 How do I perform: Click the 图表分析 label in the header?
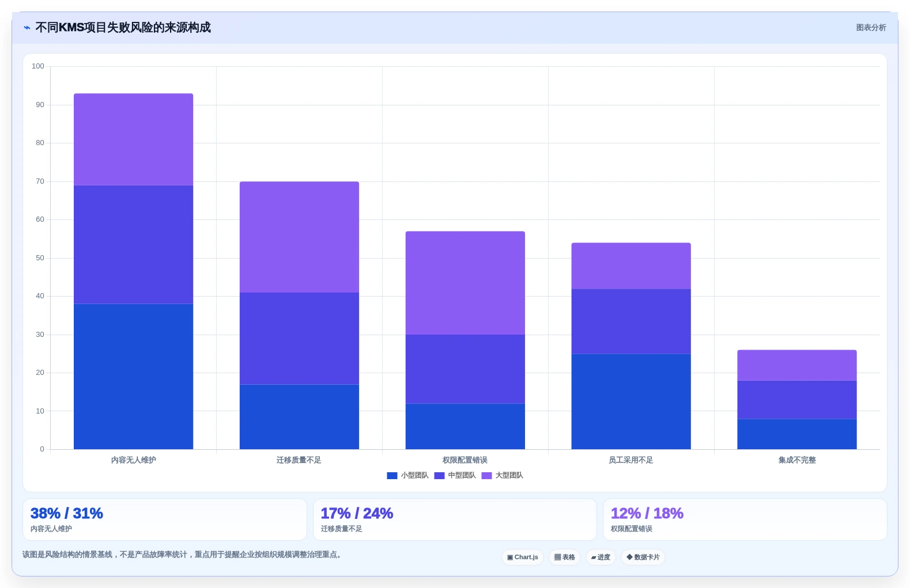(871, 28)
